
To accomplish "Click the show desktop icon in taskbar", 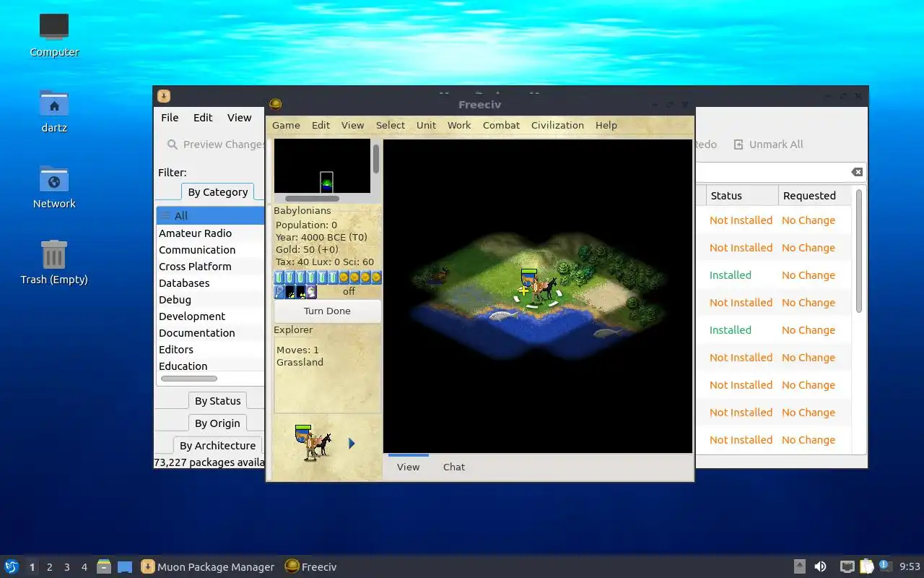I will click(x=124, y=566).
